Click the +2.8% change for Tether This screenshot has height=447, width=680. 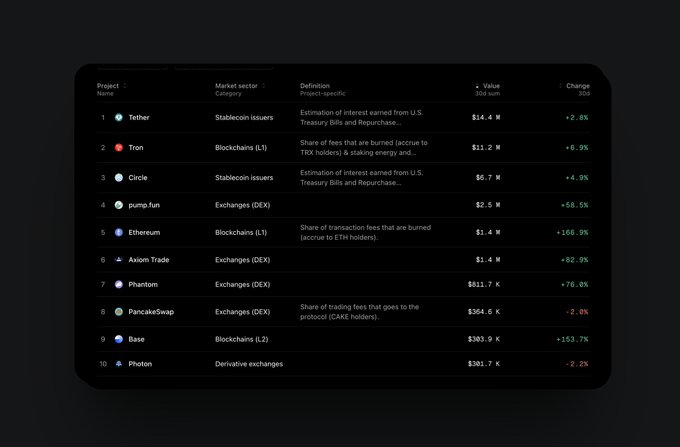(x=577, y=117)
